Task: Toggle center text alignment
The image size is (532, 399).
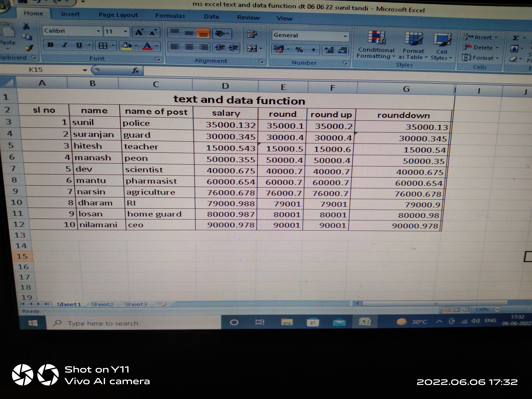Action: pos(189,47)
